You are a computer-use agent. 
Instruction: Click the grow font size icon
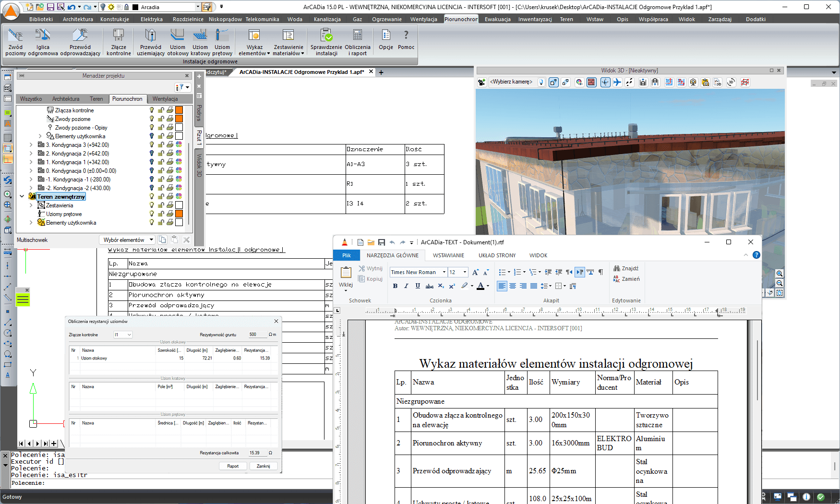click(475, 272)
